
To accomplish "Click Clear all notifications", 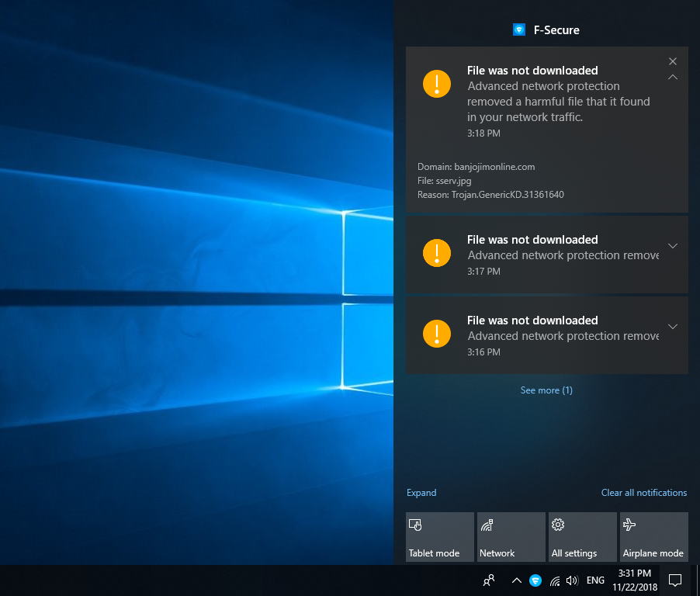I will point(643,493).
